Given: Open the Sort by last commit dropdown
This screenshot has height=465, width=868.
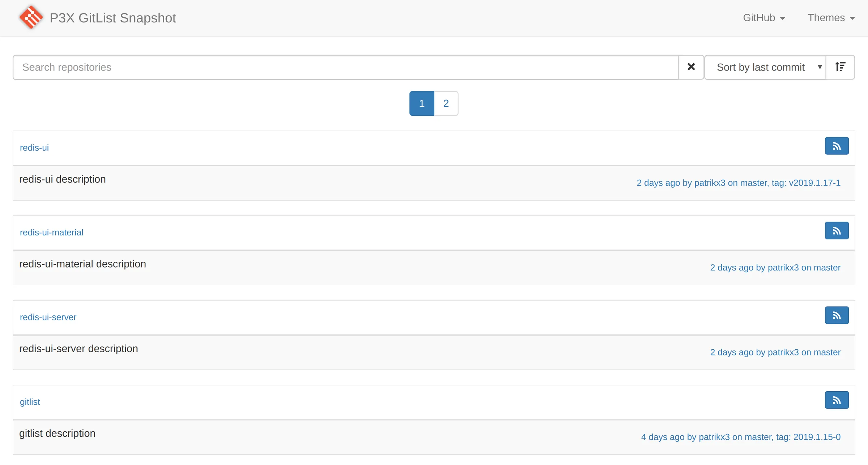Looking at the screenshot, I should [765, 67].
